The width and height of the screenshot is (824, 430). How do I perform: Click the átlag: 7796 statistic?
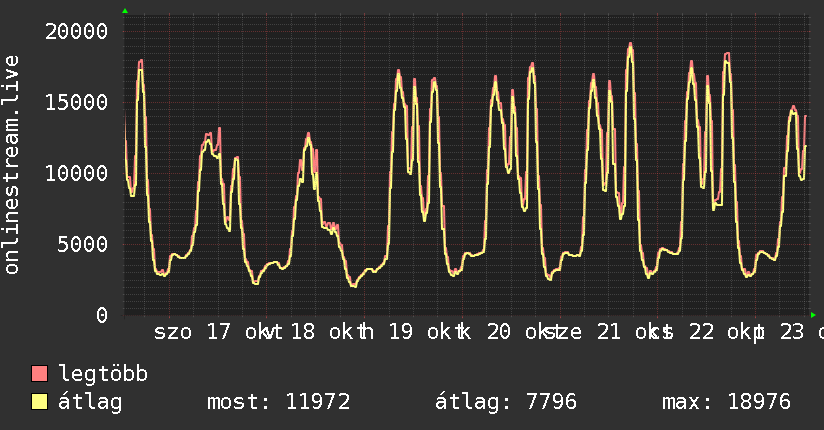point(506,402)
